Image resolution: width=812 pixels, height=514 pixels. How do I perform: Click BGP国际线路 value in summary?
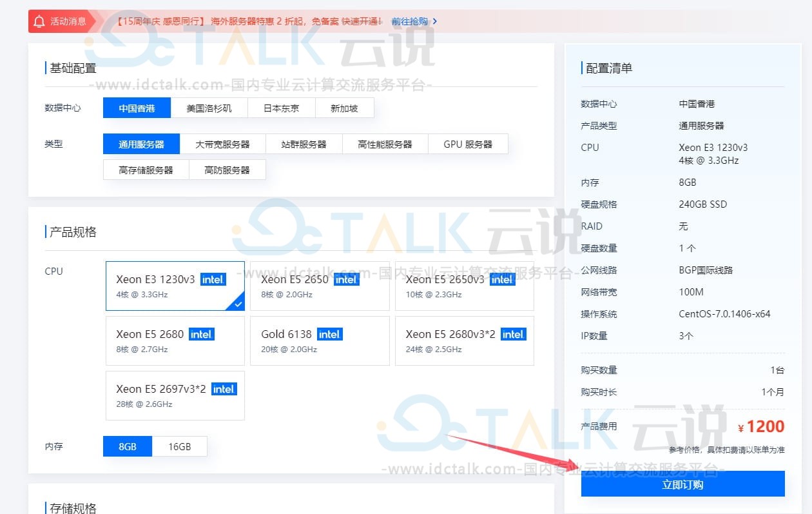(706, 270)
